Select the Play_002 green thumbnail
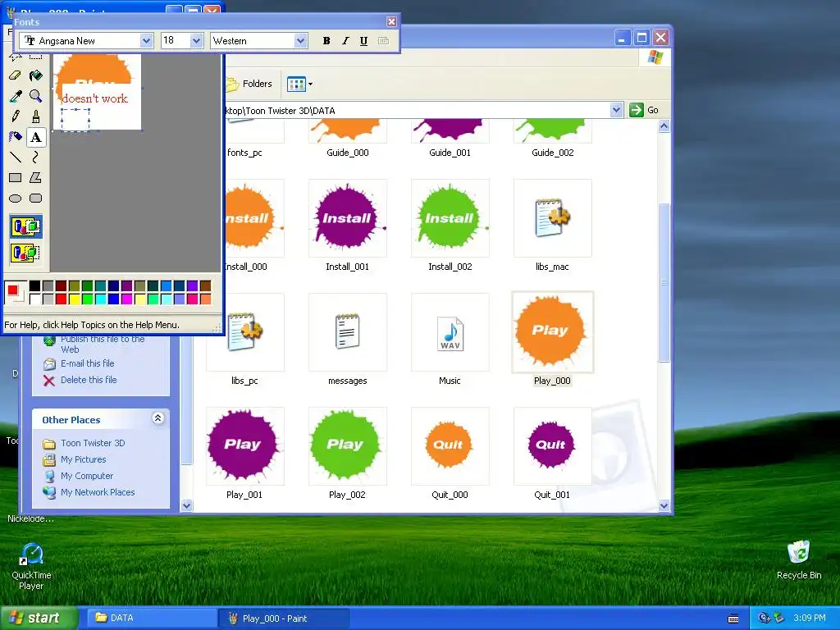The width and height of the screenshot is (840, 630). (347, 446)
